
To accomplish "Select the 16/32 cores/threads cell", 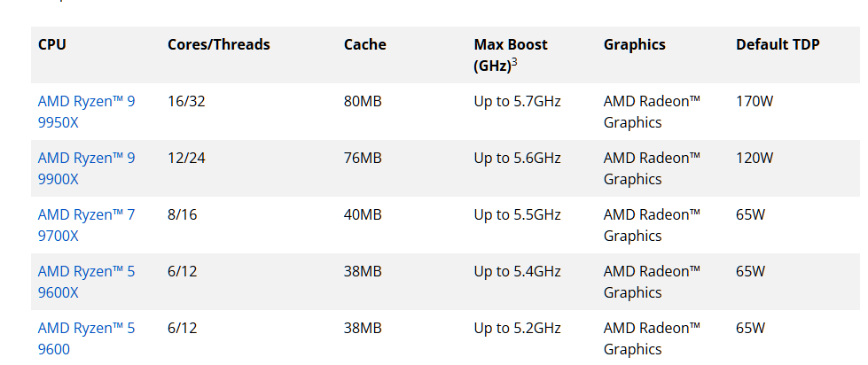I will coord(186,101).
